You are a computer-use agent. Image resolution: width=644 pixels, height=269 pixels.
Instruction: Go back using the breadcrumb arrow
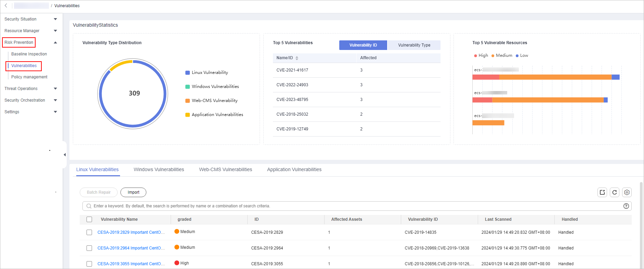[6, 5]
